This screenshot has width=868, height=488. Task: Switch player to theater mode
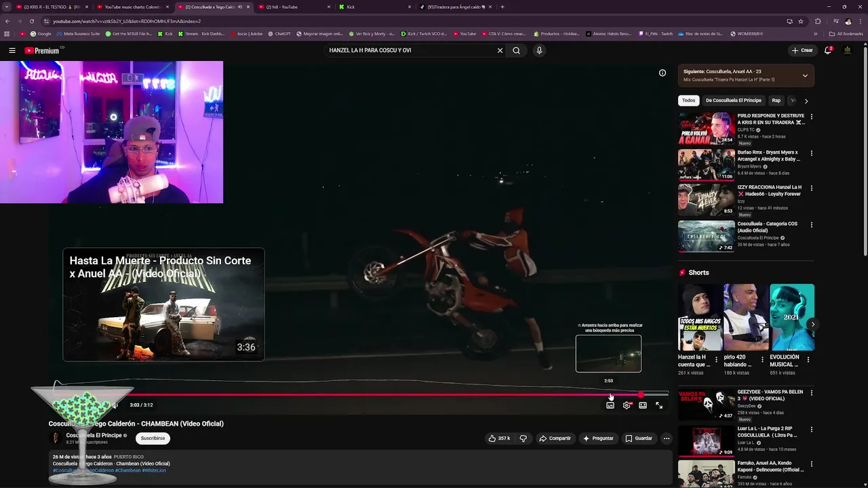pyautogui.click(x=643, y=405)
